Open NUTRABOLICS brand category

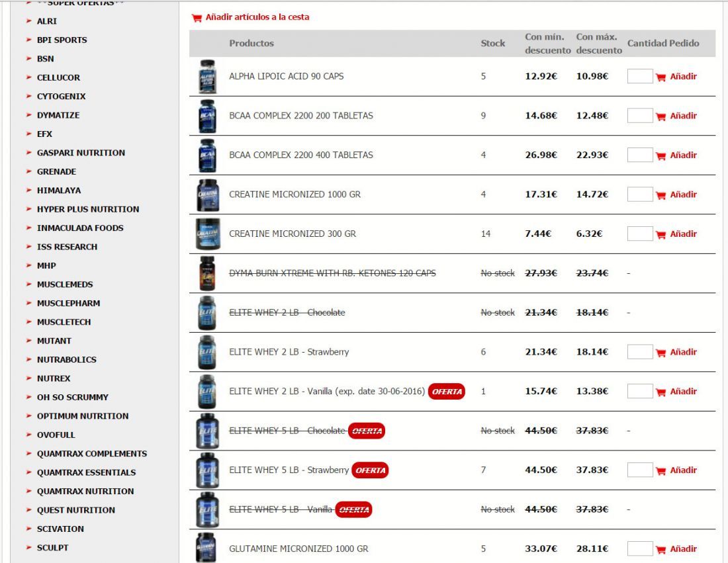tap(67, 360)
